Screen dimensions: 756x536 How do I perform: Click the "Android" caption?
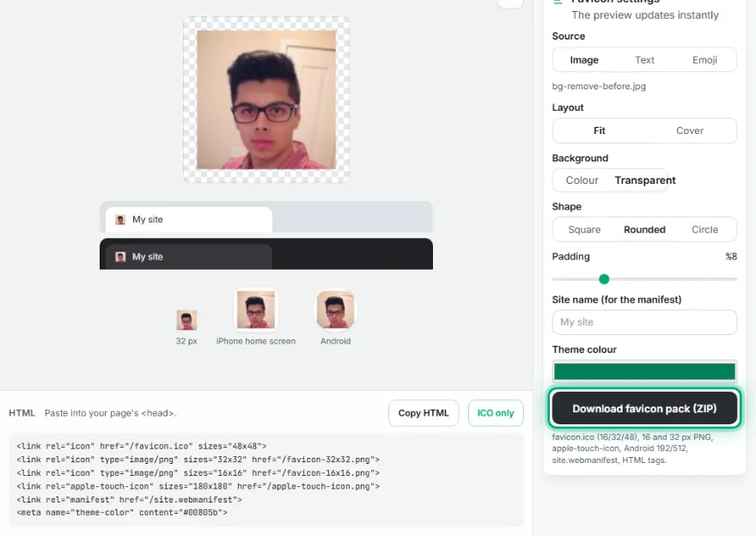tap(336, 341)
